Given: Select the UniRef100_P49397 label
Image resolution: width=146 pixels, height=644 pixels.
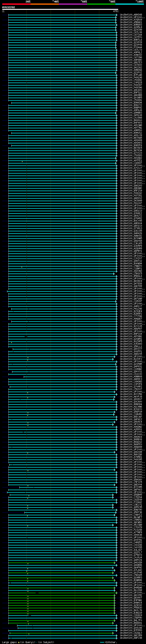Looking at the screenshot, I should (x=131, y=85).
